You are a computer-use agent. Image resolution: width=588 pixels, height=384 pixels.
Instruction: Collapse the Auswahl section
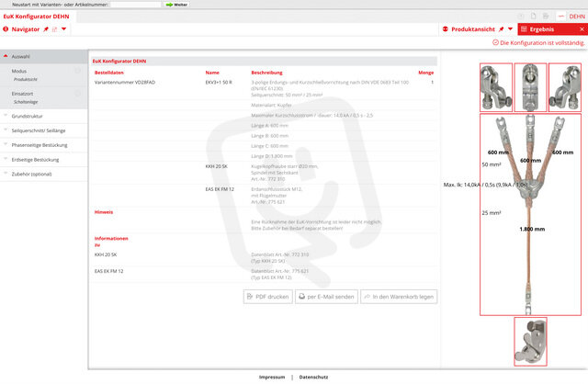[43, 57]
